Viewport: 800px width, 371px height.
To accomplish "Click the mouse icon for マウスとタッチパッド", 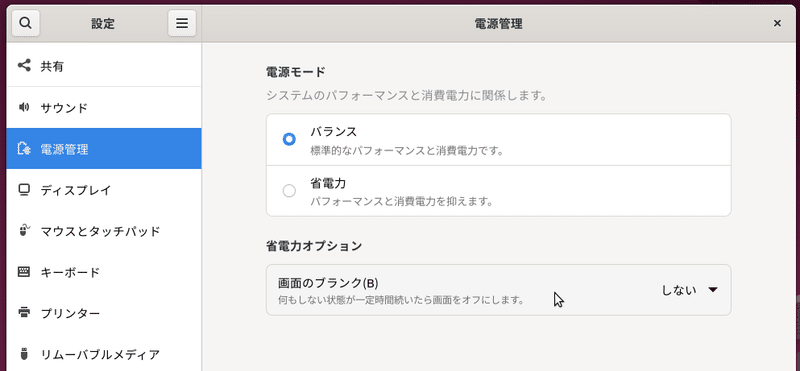I will click(x=24, y=231).
